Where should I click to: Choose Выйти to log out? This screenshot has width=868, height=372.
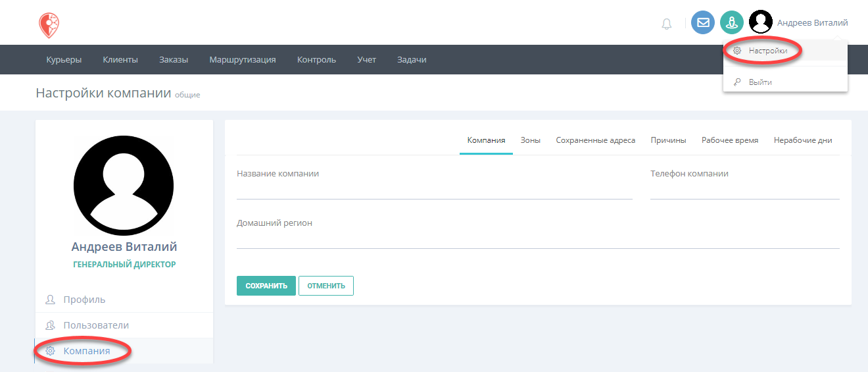[x=785, y=82]
